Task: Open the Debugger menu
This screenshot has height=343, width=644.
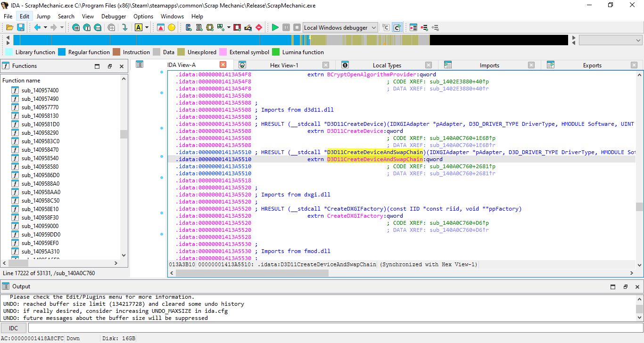Action: 114,16
